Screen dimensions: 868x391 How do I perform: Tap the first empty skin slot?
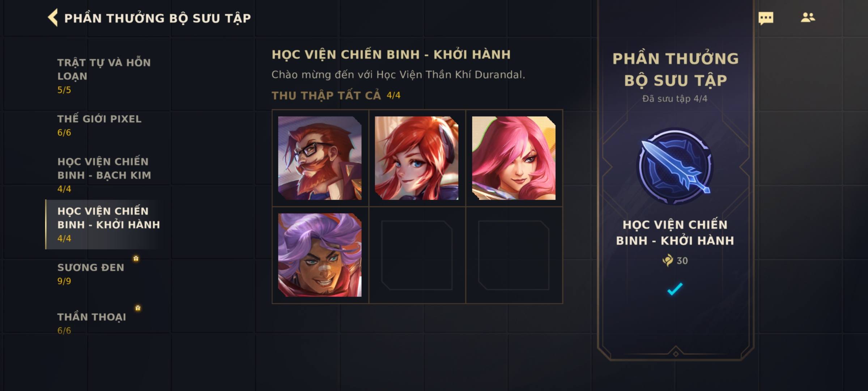417,255
